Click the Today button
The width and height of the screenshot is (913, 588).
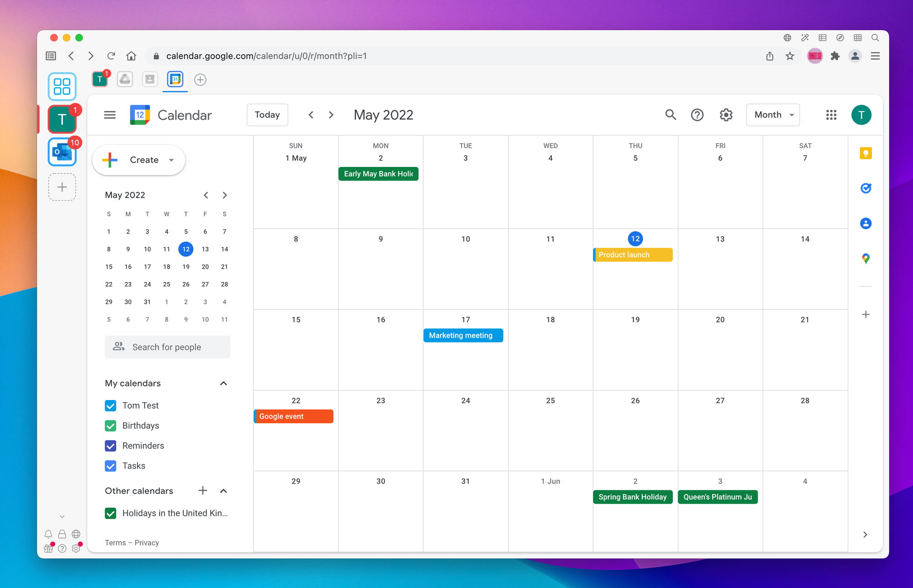pos(267,114)
